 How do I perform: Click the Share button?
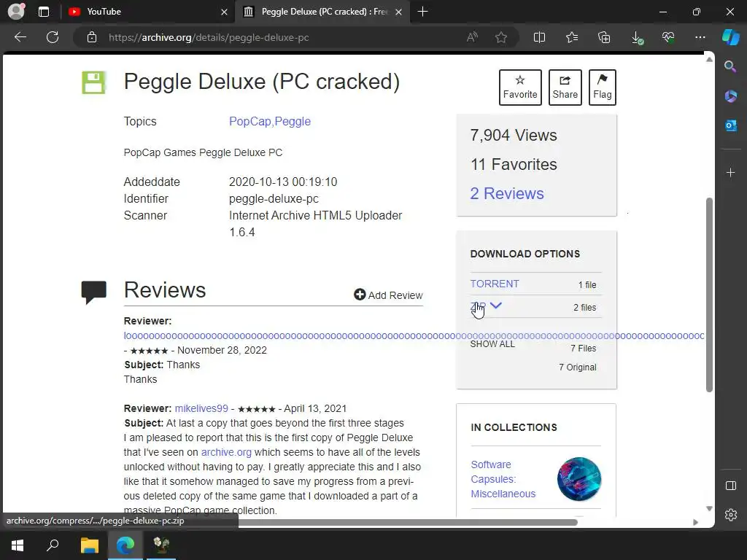click(565, 87)
